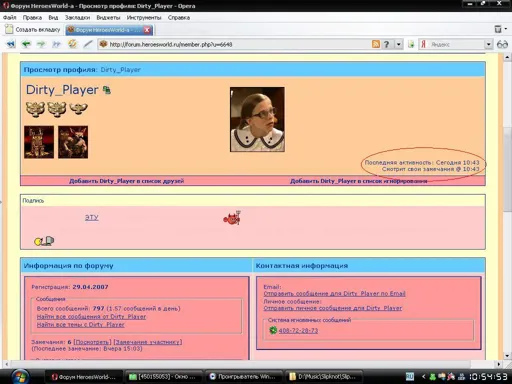Click the fast forward toolbar icon

pyautogui.click(x=56, y=44)
